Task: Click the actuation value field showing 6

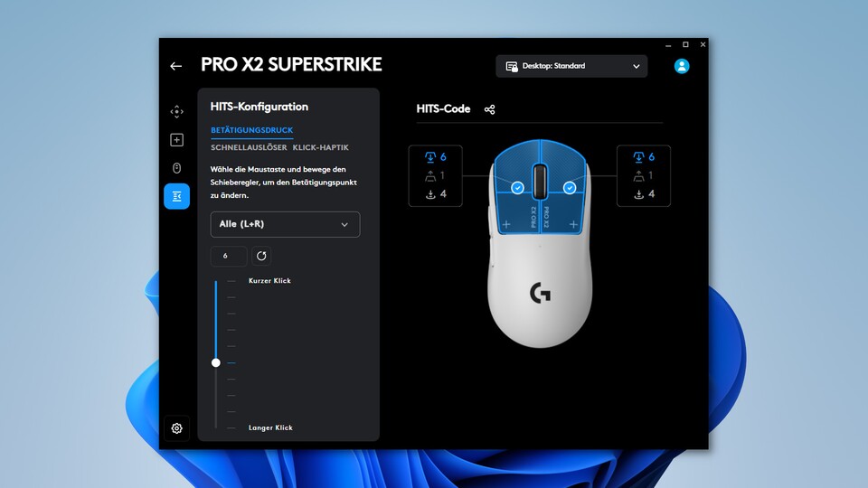Action: click(229, 256)
